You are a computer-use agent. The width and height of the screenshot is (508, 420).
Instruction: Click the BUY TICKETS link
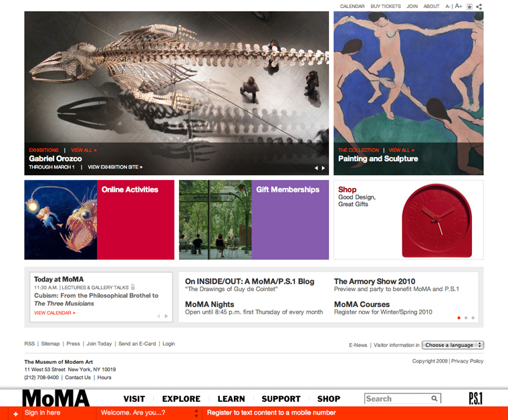(x=386, y=6)
